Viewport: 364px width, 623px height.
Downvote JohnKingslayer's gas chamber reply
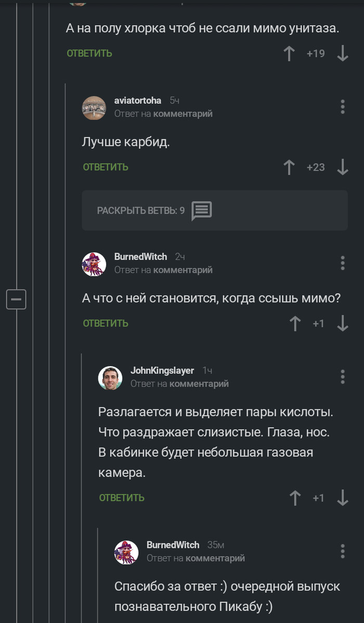(x=342, y=498)
